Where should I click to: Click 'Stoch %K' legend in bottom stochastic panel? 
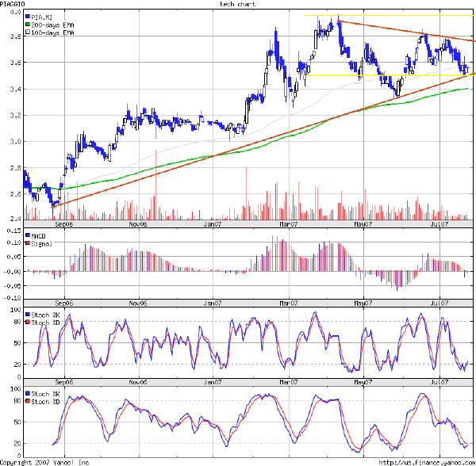[x=45, y=394]
